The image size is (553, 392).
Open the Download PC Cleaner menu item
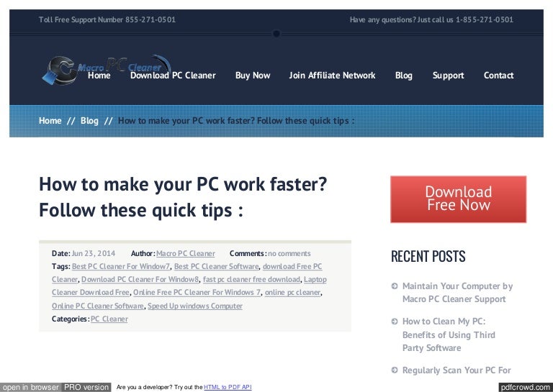pyautogui.click(x=173, y=76)
